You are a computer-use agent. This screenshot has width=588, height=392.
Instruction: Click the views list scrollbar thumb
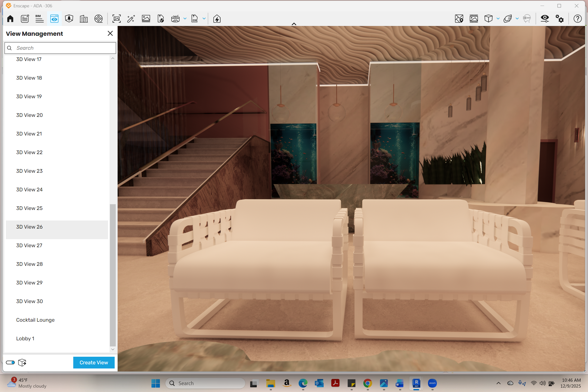(113, 275)
